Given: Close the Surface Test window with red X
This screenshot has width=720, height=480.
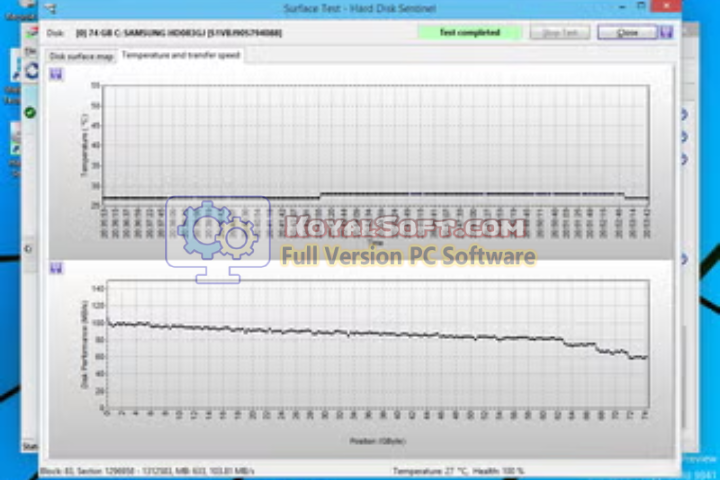Looking at the screenshot, I should pos(666,6).
